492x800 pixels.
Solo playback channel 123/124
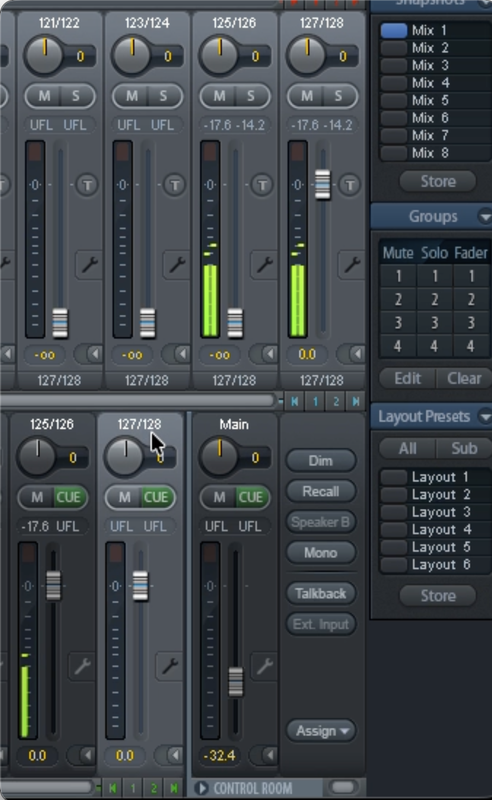163,96
